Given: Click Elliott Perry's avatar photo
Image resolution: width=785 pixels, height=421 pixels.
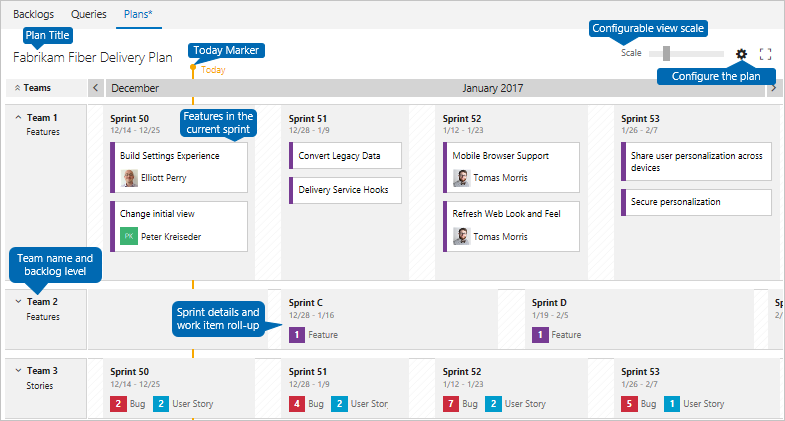Looking at the screenshot, I should (x=130, y=178).
